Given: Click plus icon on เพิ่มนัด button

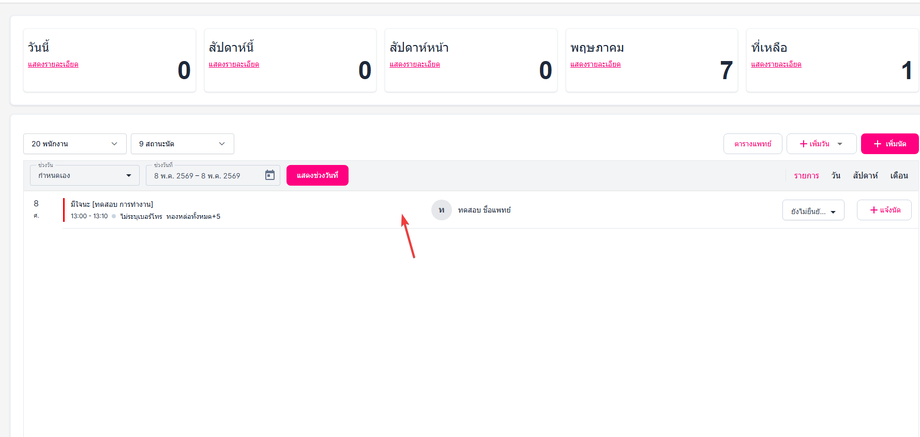Looking at the screenshot, I should 877,144.
